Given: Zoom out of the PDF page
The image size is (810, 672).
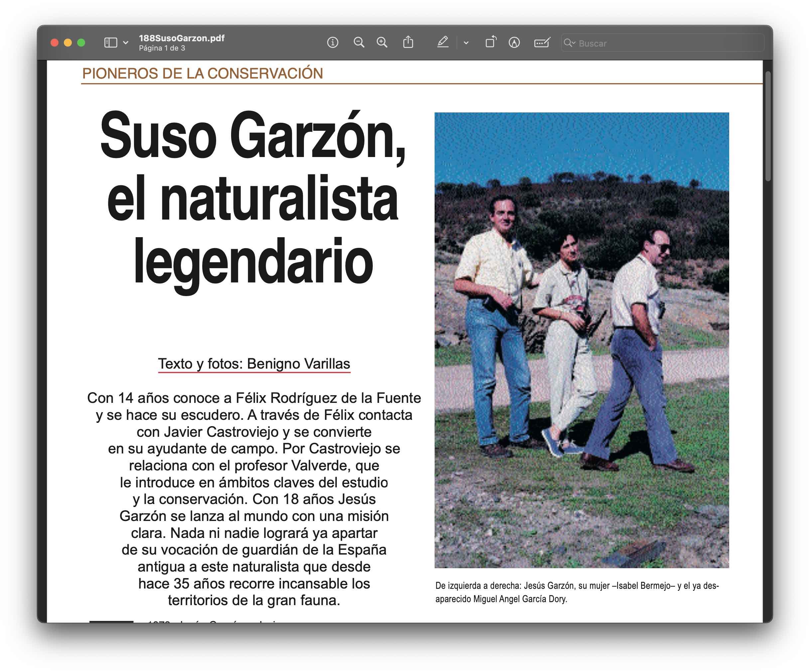Looking at the screenshot, I should (x=359, y=43).
